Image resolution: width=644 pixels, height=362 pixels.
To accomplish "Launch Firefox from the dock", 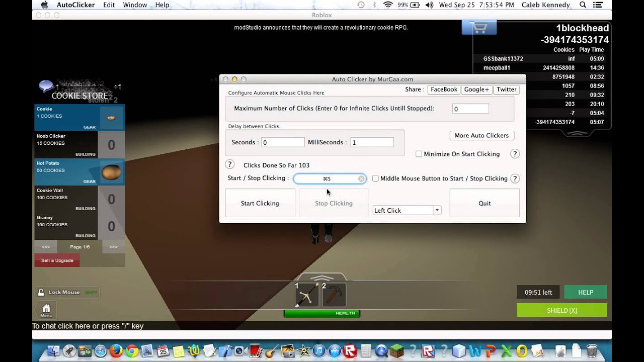I will pos(116,350).
